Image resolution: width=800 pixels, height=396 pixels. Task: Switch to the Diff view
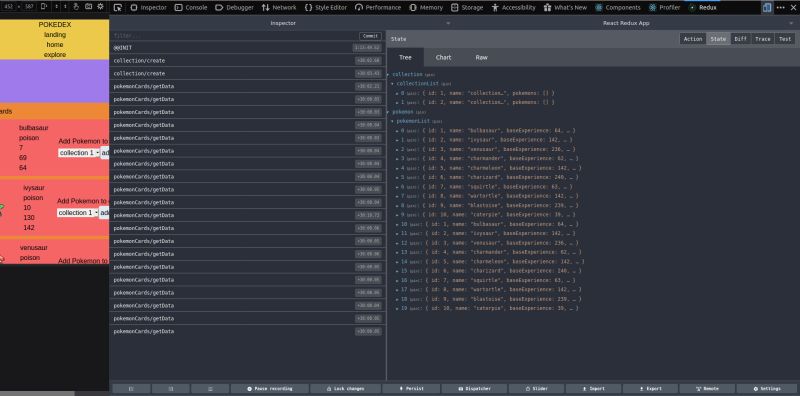[x=740, y=39]
